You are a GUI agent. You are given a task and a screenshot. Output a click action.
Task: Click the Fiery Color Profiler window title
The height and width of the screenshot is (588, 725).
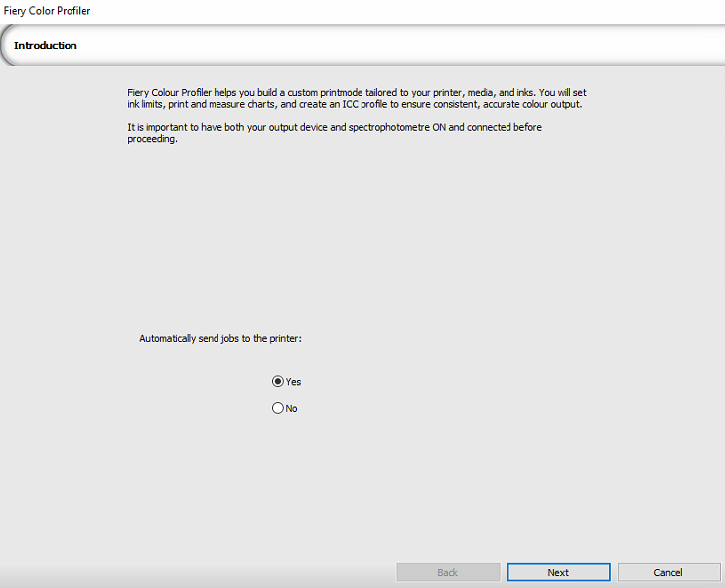point(47,11)
